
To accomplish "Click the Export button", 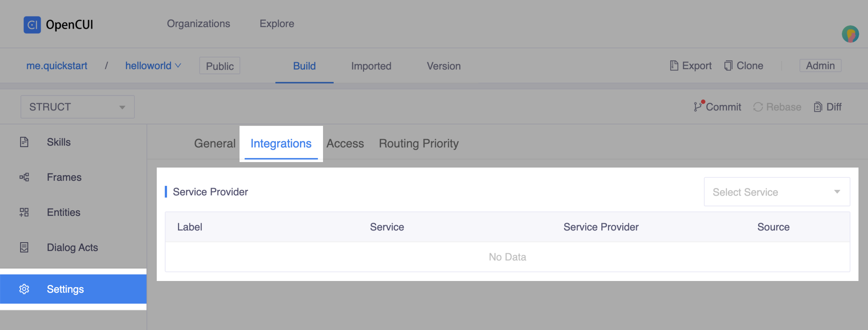I will [690, 66].
